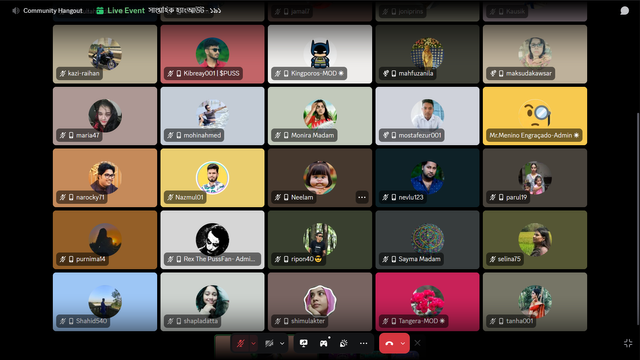Disconnect from the voice call
Screen dimensions: 640x360
click(389, 343)
